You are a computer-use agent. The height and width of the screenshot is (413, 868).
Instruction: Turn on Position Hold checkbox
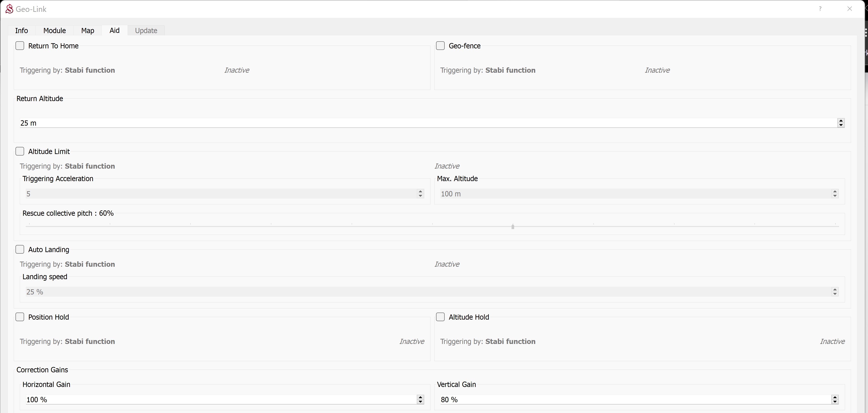tap(20, 317)
